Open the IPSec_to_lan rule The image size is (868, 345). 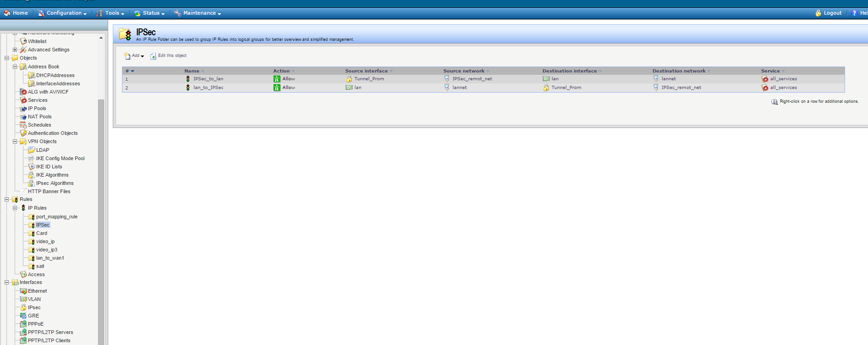pos(208,79)
